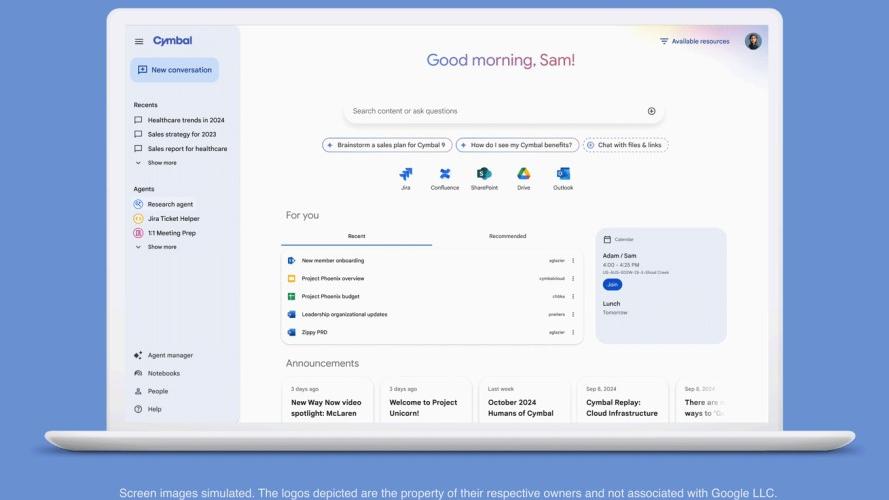Select How do I see my Cymbal benefits suggestion
The width and height of the screenshot is (889, 500).
click(x=517, y=145)
